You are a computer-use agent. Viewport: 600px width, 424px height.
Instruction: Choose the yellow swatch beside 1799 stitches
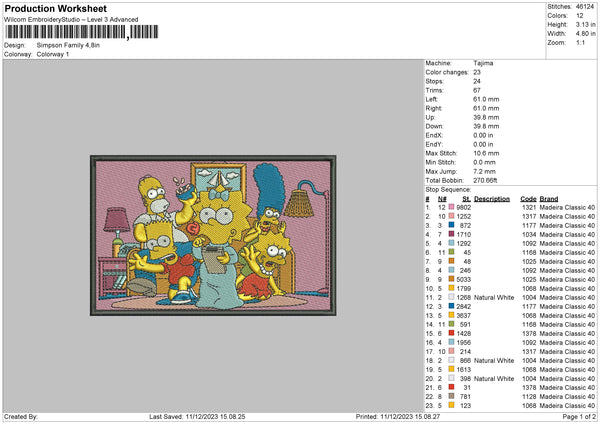(x=452, y=288)
